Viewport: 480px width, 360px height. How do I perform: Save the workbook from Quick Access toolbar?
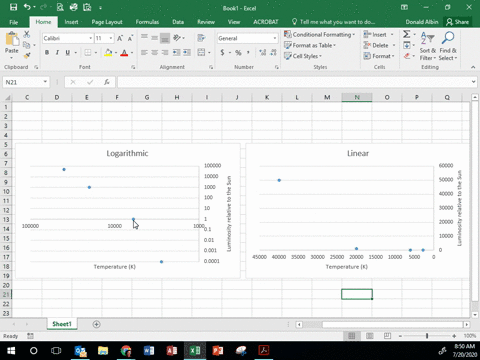pos(13,7)
